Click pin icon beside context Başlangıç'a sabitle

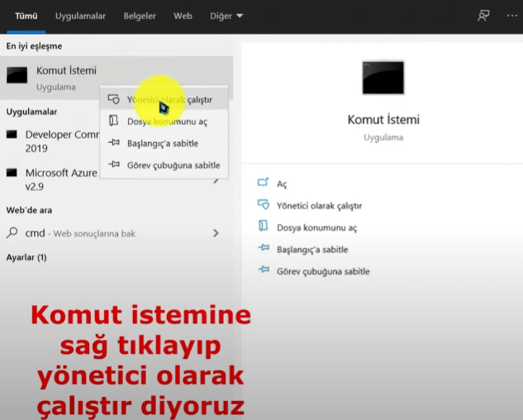[114, 142]
